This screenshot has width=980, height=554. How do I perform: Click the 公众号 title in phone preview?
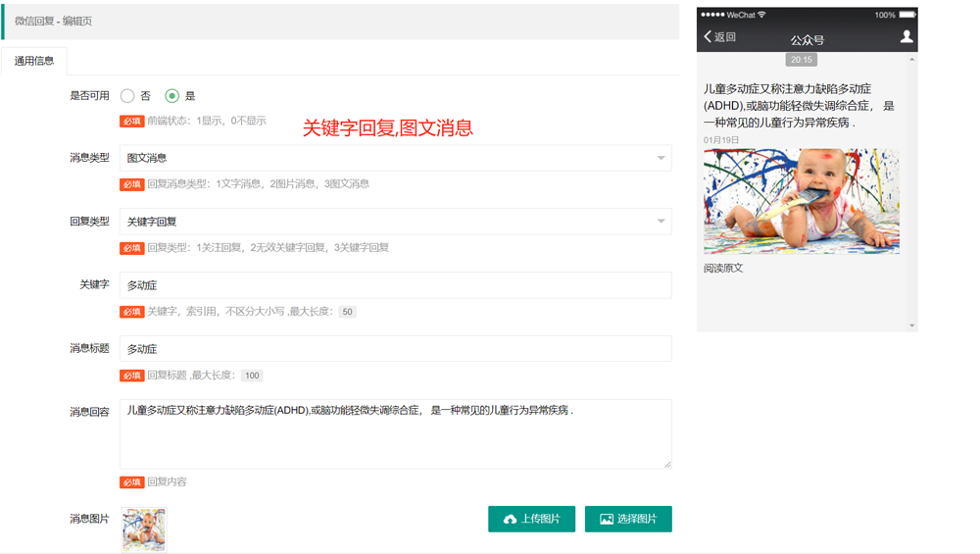[x=807, y=40]
